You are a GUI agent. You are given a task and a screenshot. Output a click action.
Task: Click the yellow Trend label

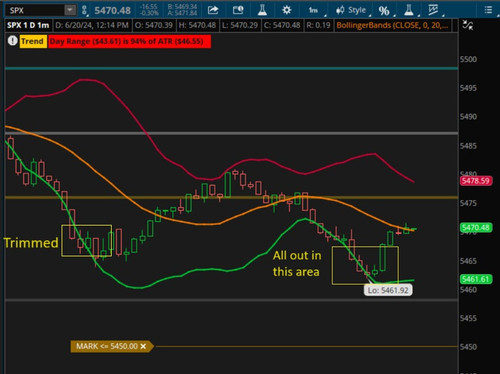33,41
